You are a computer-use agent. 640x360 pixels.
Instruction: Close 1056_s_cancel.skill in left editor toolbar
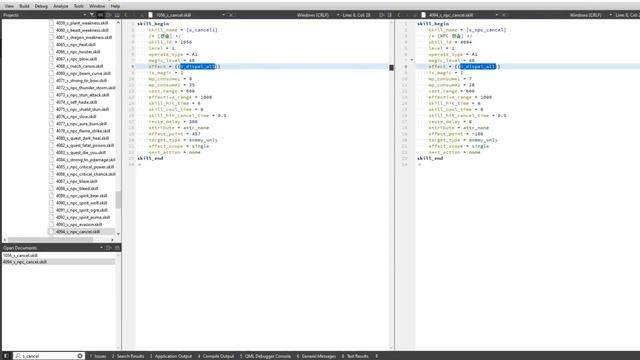point(231,15)
